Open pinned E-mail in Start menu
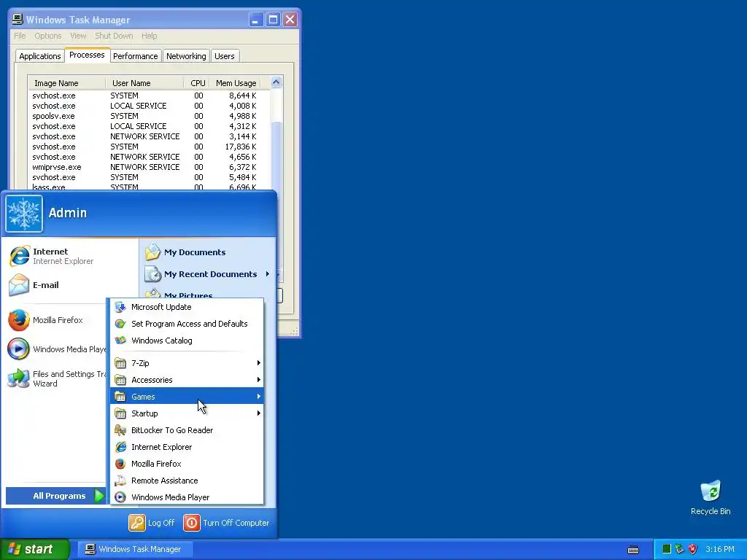The image size is (747, 560). [71, 285]
